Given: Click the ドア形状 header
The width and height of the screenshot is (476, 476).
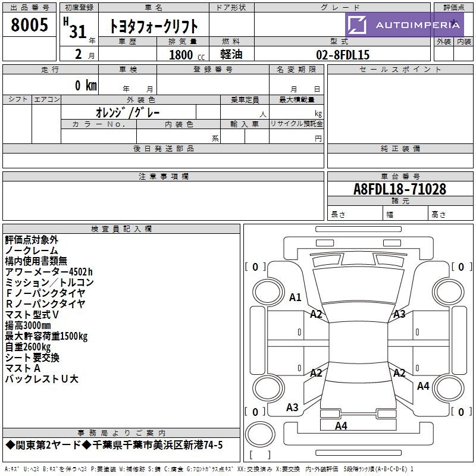Looking at the screenshot, I should coord(231,8).
